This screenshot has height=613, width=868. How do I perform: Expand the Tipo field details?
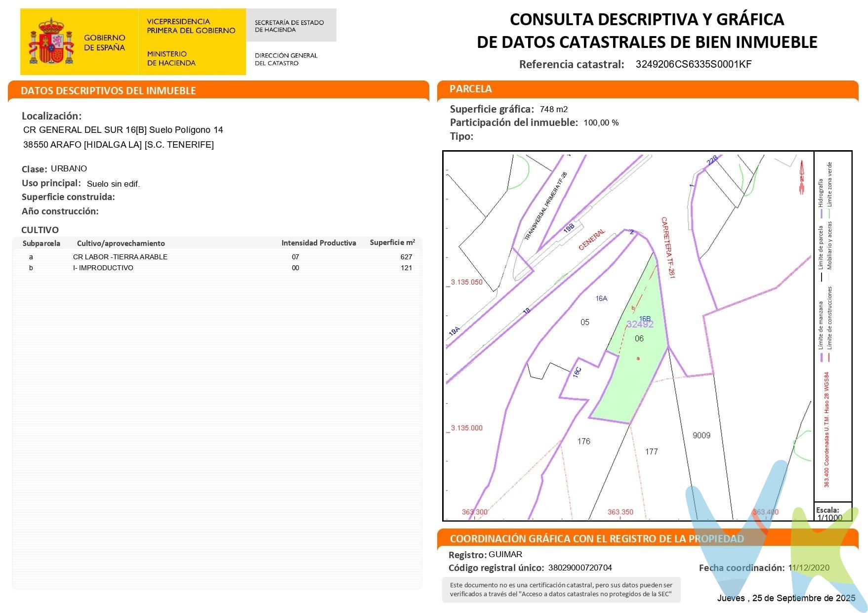click(461, 135)
